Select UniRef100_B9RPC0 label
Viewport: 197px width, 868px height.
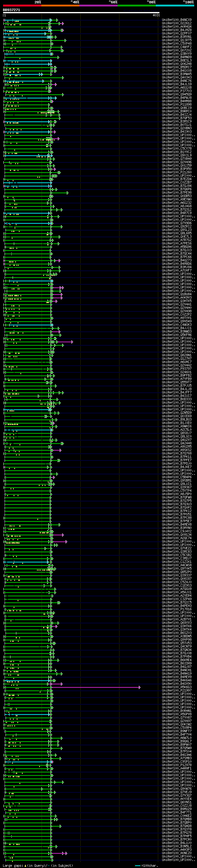coord(177,111)
